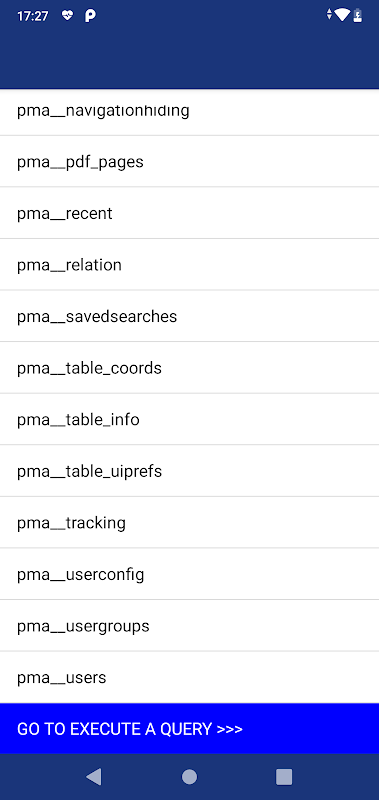
Task: Open the pma__recent table entry
Action: [x=189, y=213]
